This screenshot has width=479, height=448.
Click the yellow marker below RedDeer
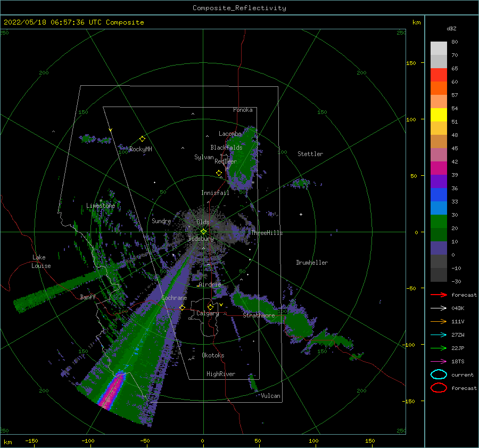219,173
